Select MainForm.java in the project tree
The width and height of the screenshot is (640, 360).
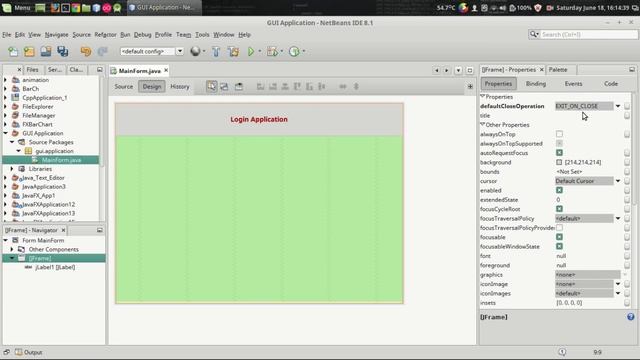click(61, 160)
